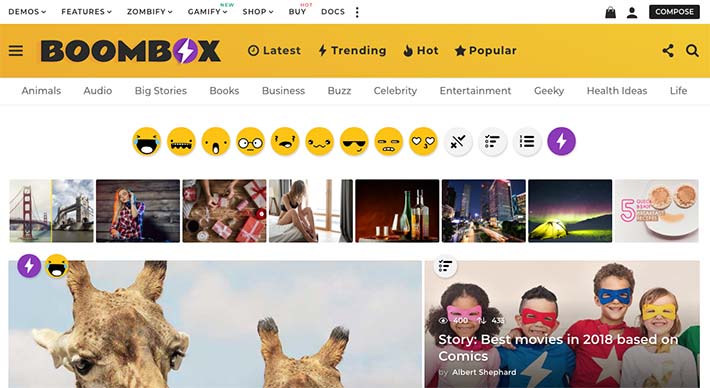
Task: Select the sunglasses cool emoji
Action: pyautogui.click(x=354, y=142)
